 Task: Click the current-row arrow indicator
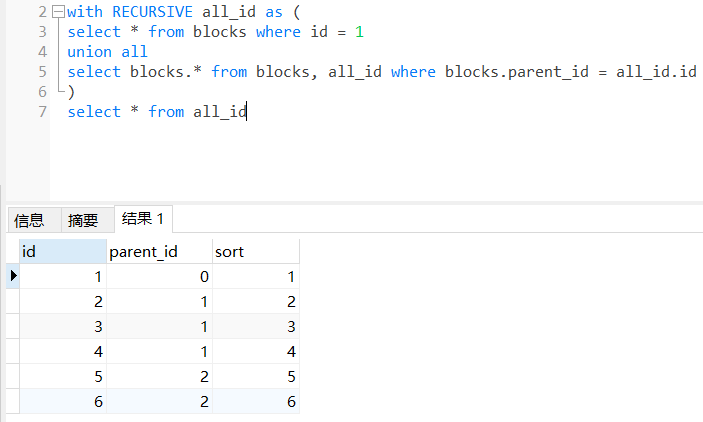(13, 276)
